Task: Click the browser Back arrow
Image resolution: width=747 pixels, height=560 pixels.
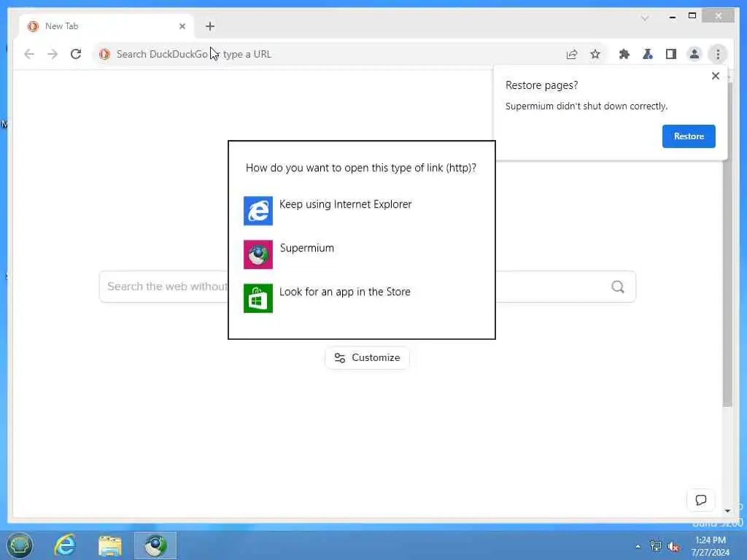Action: [29, 54]
